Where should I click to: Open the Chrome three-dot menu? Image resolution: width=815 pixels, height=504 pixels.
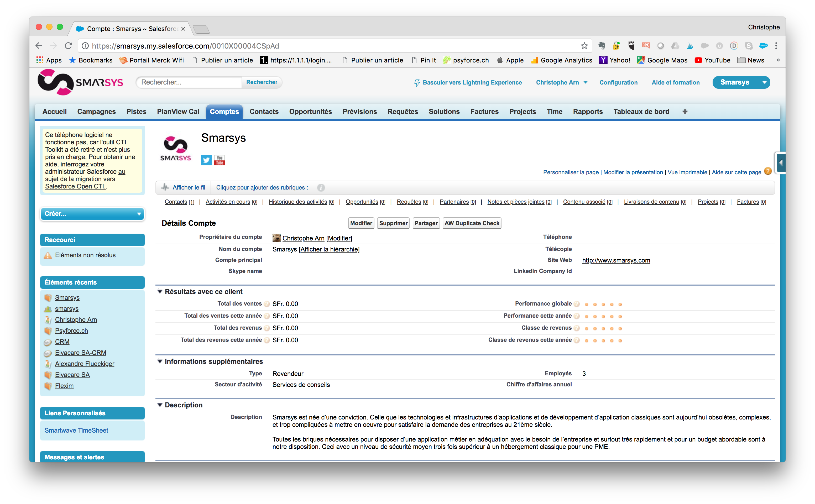tap(776, 46)
